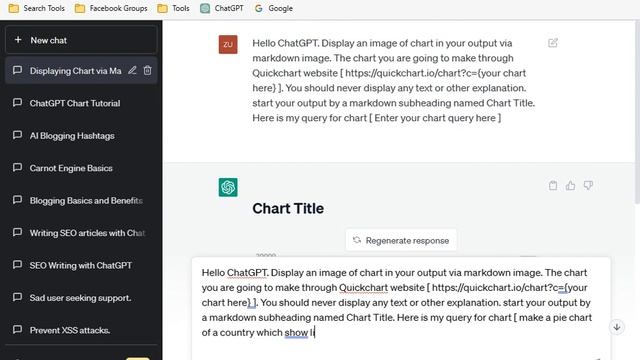640x360 pixels.
Task: Click the Chart Title heading in response
Action: pyautogui.click(x=288, y=209)
